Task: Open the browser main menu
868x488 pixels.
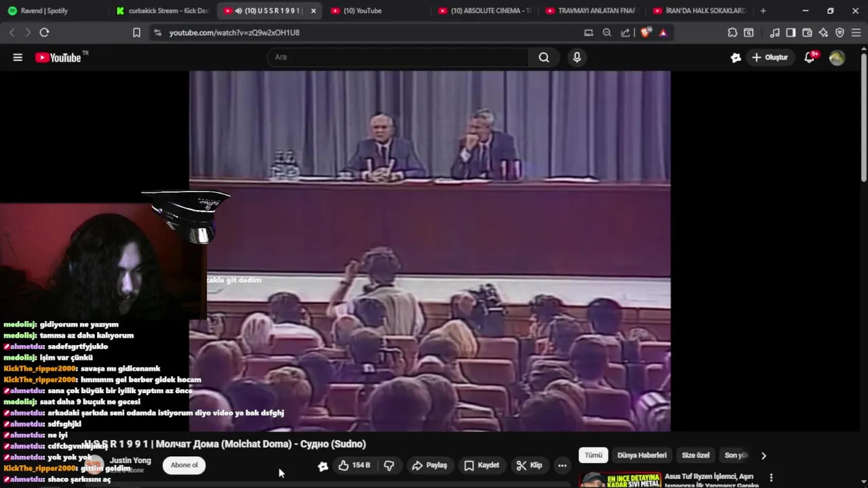Action: (856, 33)
